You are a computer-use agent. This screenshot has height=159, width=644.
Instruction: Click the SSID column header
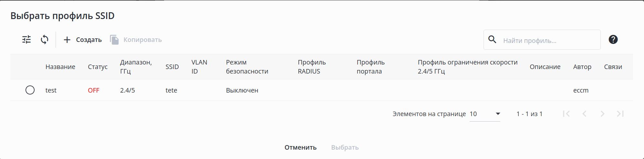click(172, 67)
